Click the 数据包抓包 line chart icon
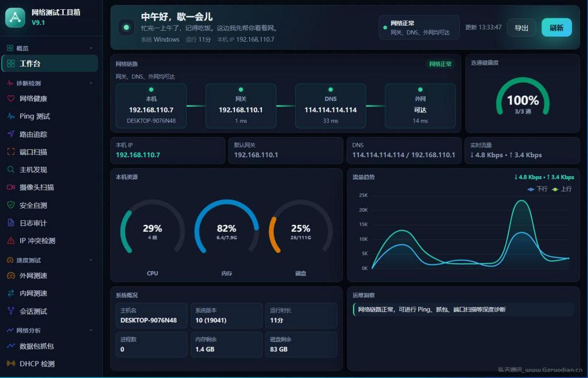The image size is (588, 378). tap(11, 346)
